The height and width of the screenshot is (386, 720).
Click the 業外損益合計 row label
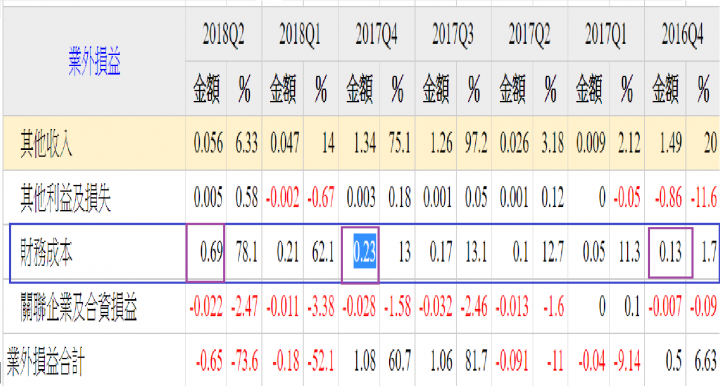coord(45,361)
